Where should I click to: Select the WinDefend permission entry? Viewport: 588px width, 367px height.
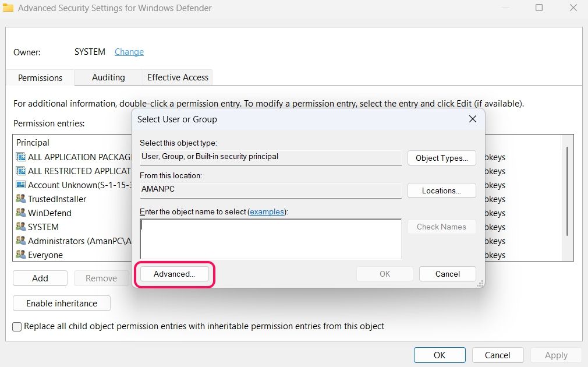(x=49, y=213)
